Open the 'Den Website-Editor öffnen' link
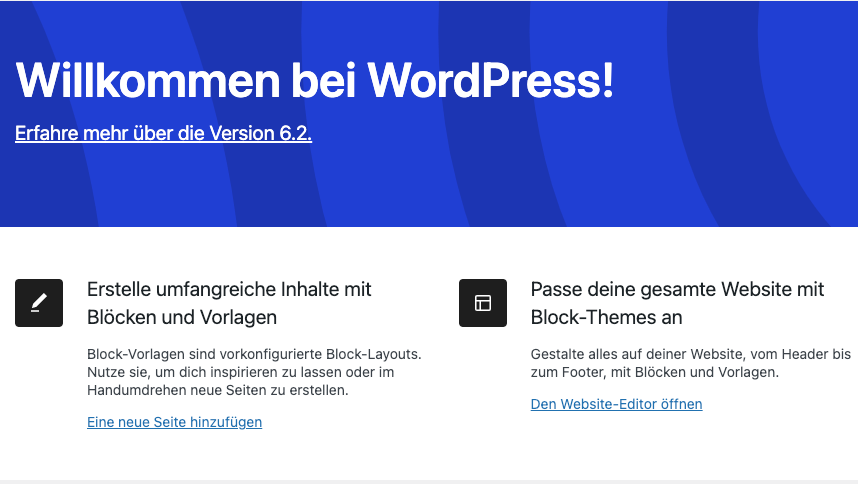 (x=617, y=404)
